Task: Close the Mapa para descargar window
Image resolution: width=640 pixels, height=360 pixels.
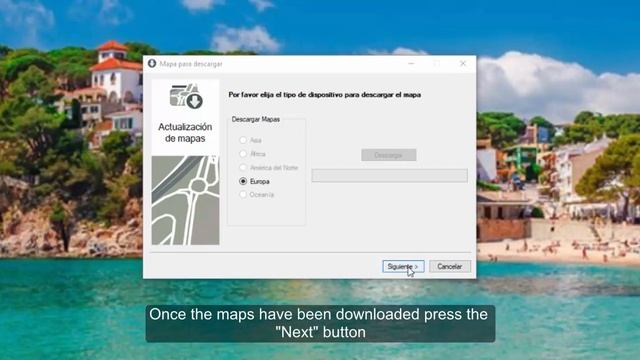Action: 463,63
